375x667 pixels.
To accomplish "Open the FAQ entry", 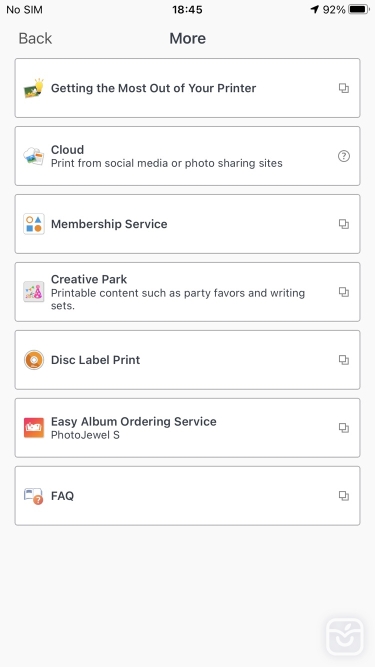I will pyautogui.click(x=188, y=496).
